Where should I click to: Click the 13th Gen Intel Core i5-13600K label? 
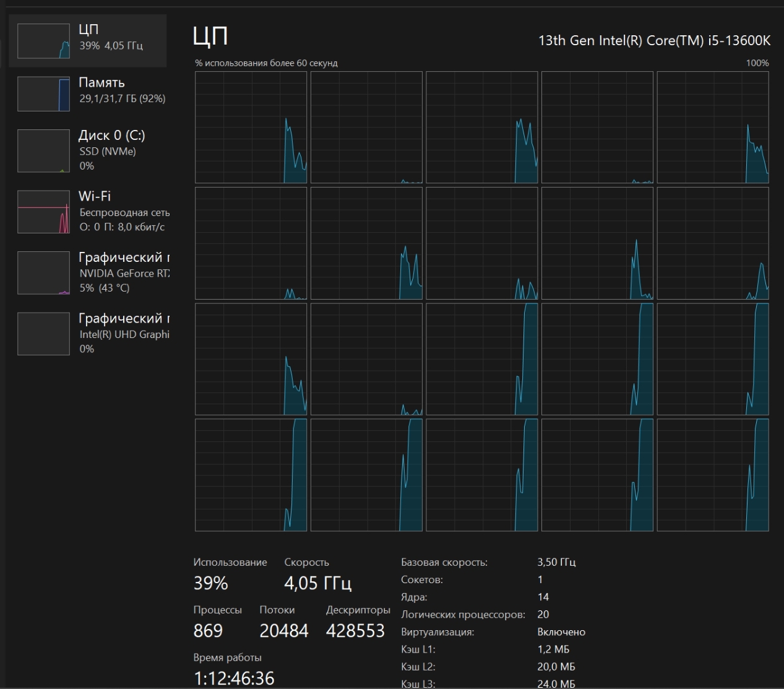coord(655,40)
